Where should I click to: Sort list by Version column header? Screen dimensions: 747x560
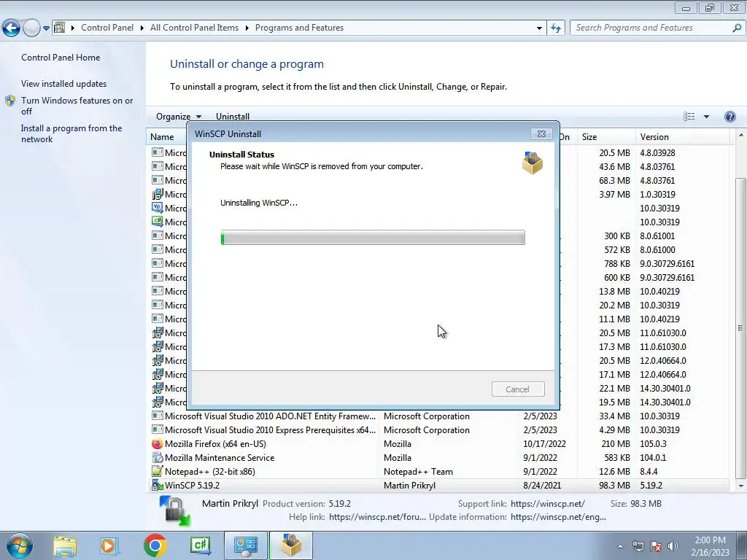(682, 137)
